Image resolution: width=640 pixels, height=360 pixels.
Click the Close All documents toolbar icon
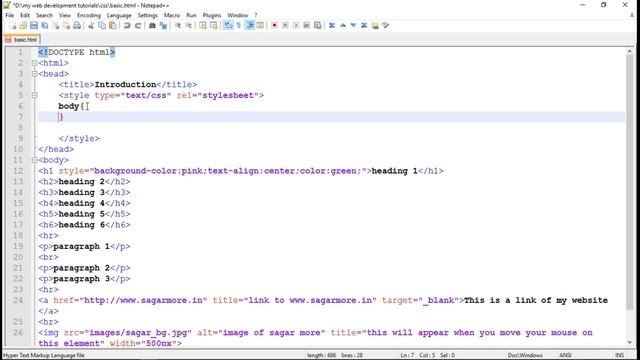66,26
